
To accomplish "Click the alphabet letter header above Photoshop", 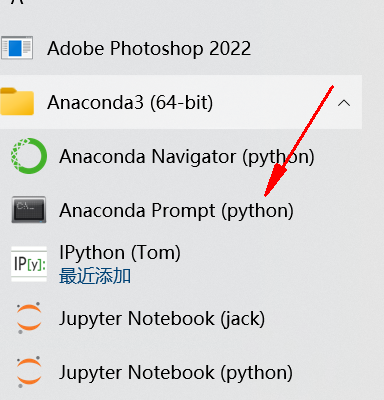I will [x=19, y=2].
